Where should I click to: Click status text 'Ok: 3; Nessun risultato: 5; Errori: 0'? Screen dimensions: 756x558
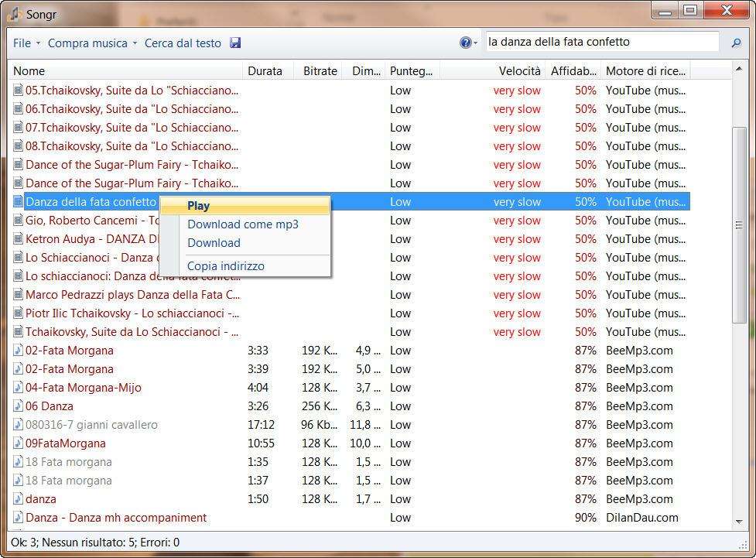95,542
